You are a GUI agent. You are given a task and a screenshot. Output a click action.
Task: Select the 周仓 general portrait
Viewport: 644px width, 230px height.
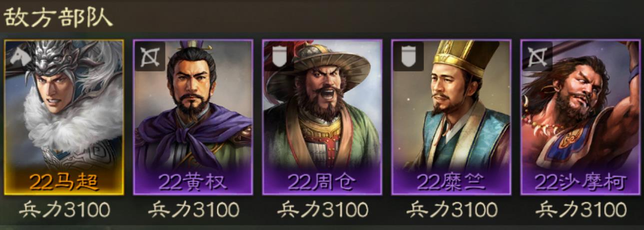pyautogui.click(x=322, y=117)
